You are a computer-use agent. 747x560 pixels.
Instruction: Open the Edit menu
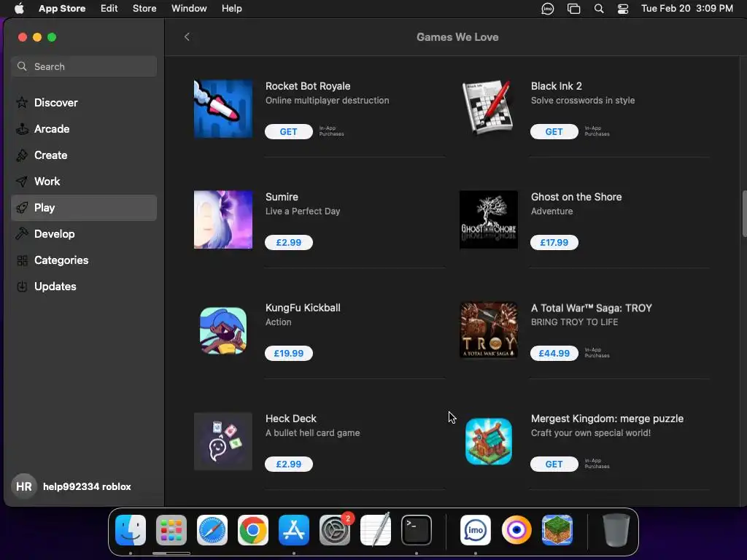click(x=109, y=9)
